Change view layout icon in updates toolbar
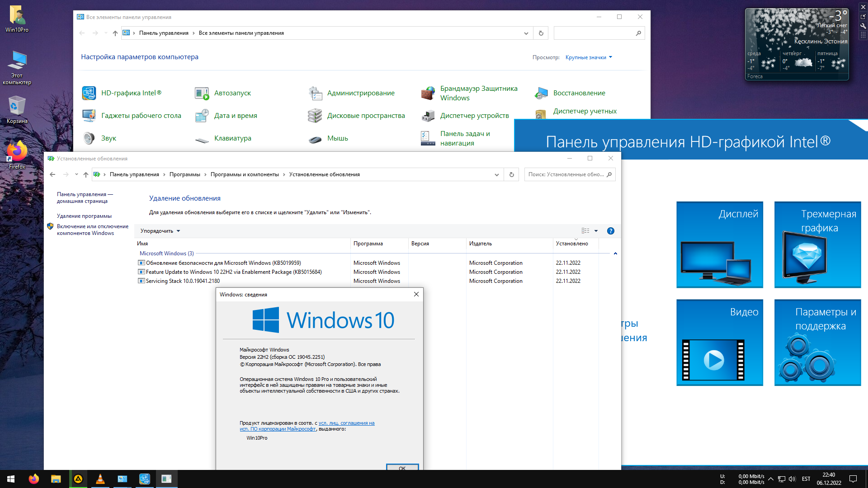This screenshot has width=868, height=488. (585, 231)
